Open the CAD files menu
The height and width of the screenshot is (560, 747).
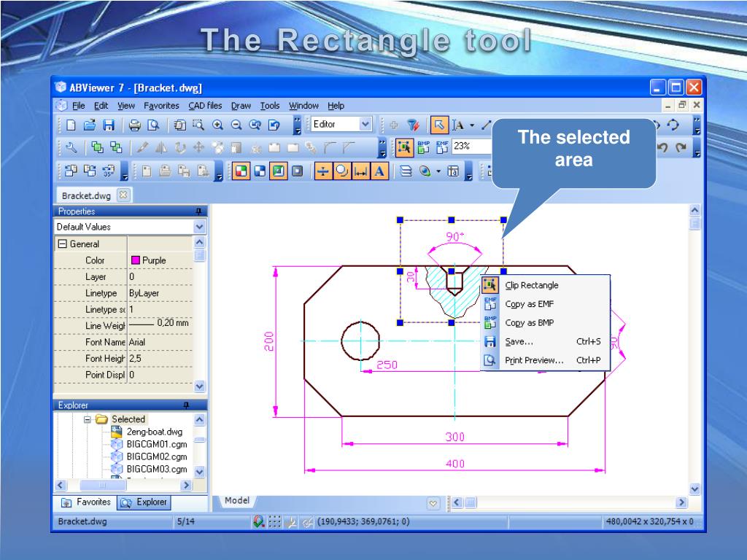pos(205,106)
